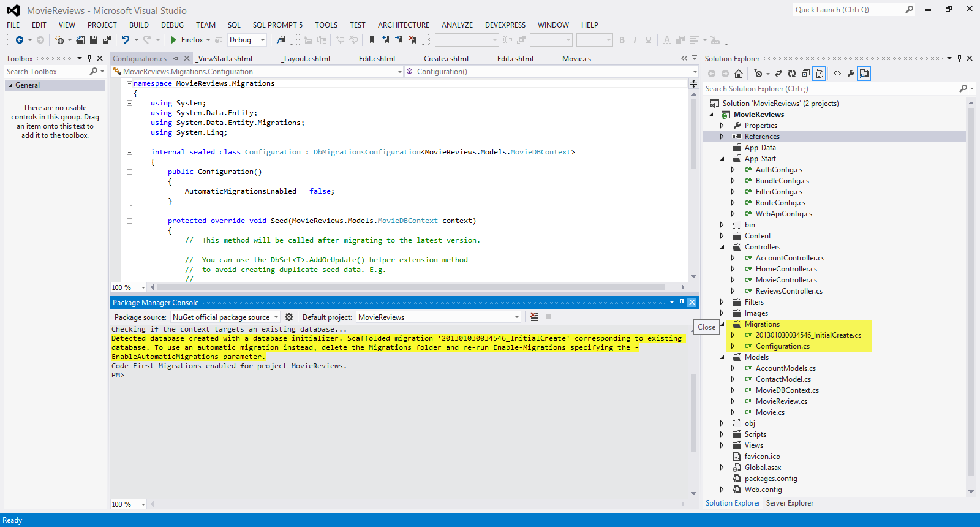Collapse the namespace code outlining toggle
Image resolution: width=980 pixels, height=527 pixels.
click(129, 83)
